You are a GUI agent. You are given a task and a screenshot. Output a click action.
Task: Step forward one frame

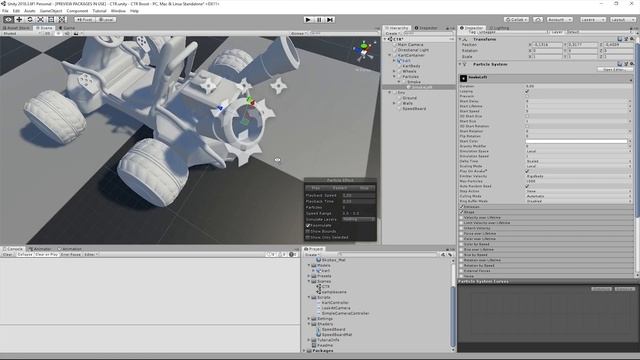pos(330,20)
